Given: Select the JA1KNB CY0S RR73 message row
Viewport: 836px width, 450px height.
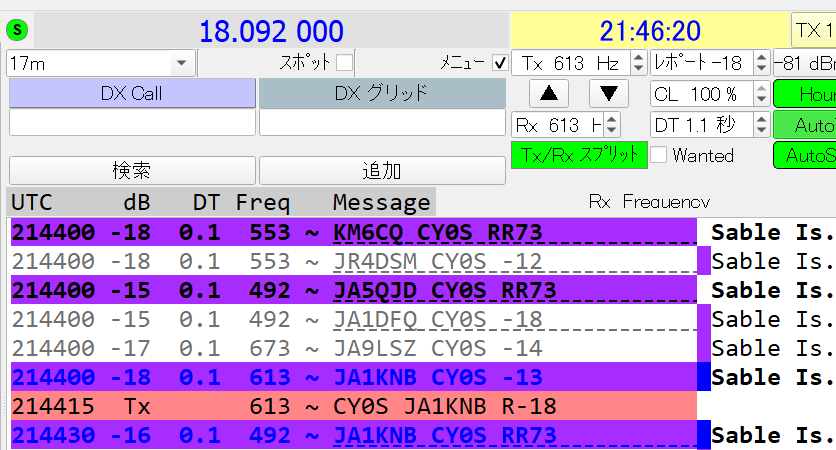Looking at the screenshot, I should 354,435.
